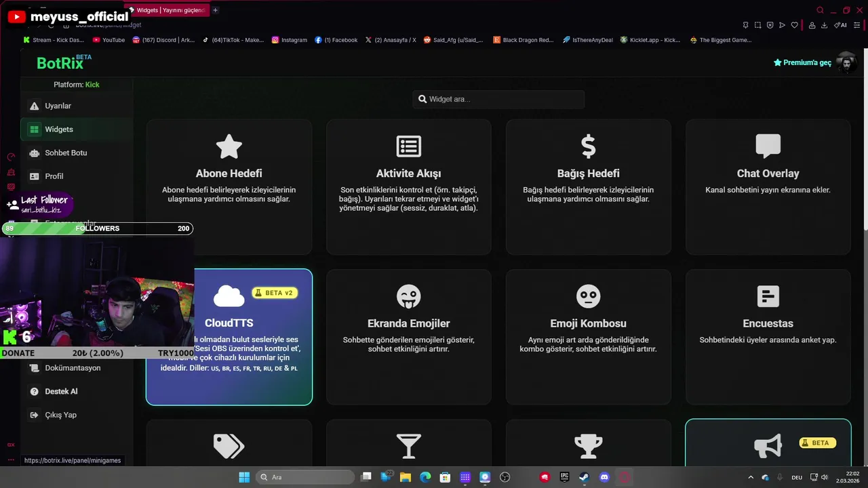Screen dimensions: 868x488
Task: Open the Facebook bookmark
Action: [x=336, y=40]
